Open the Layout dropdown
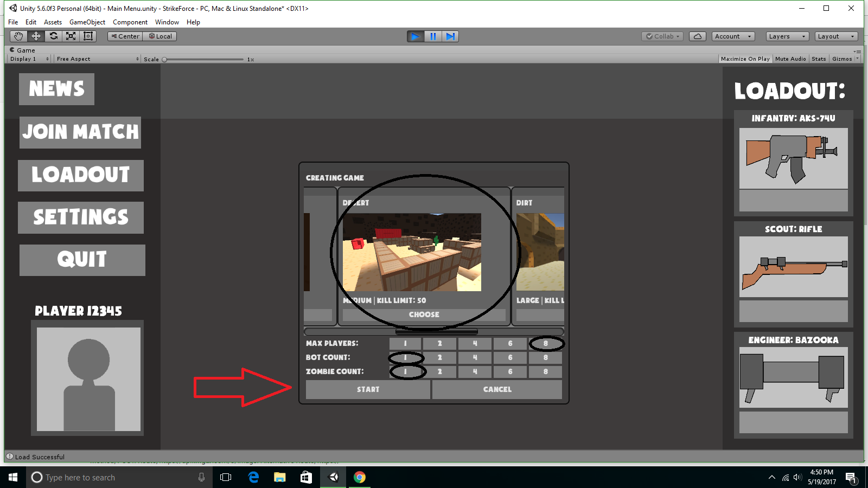 click(835, 36)
